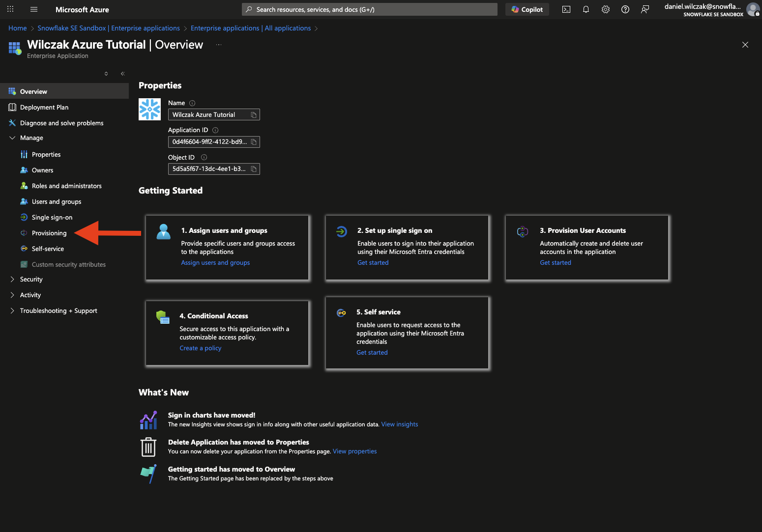Viewport: 762px width, 532px height.
Task: Collapse the left navigation pane
Action: [123, 74]
